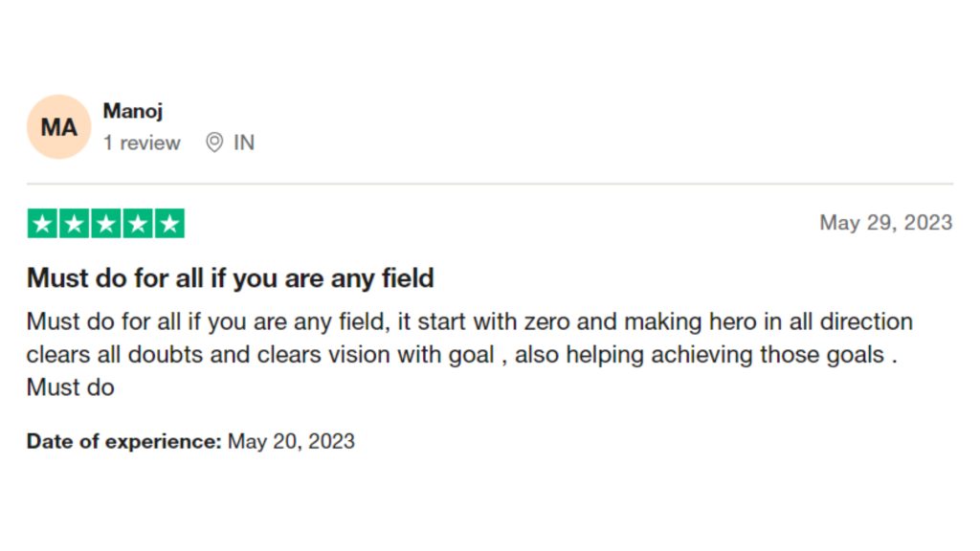Click the fifth green rating star
The height and width of the screenshot is (551, 980).
tap(170, 224)
